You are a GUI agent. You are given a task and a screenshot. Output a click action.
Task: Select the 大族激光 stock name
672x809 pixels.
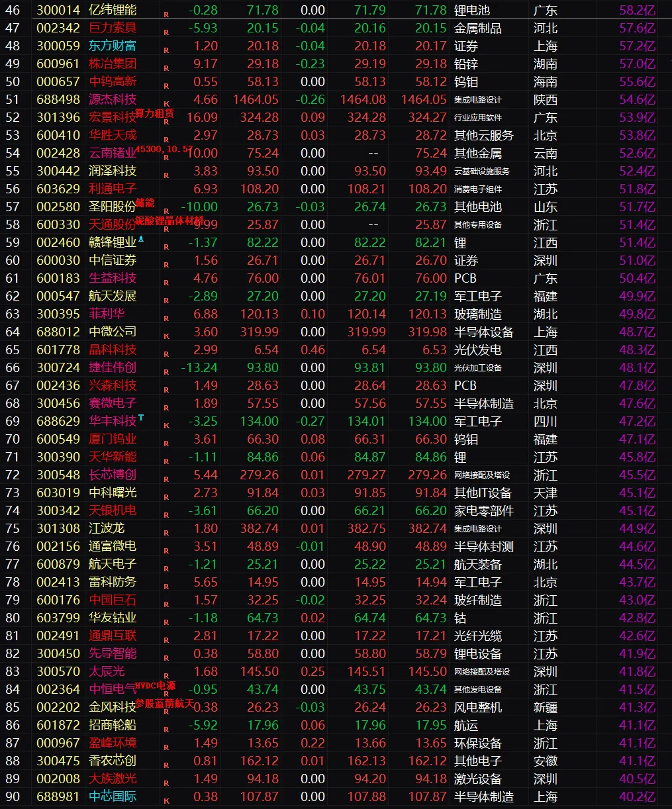click(x=113, y=779)
